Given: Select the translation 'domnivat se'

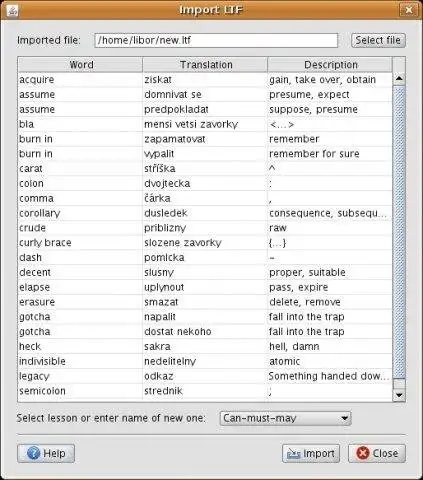Looking at the screenshot, I should (205, 94).
